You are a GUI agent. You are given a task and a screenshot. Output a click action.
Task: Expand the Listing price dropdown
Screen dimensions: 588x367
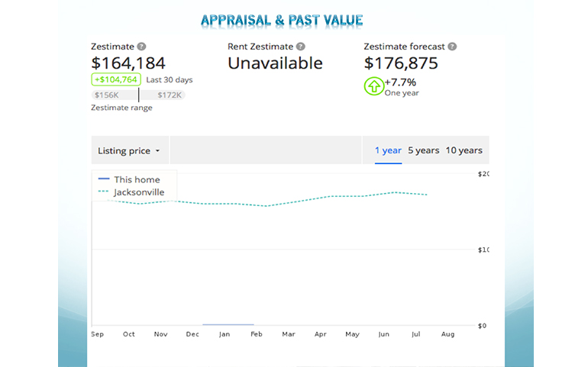click(x=129, y=151)
